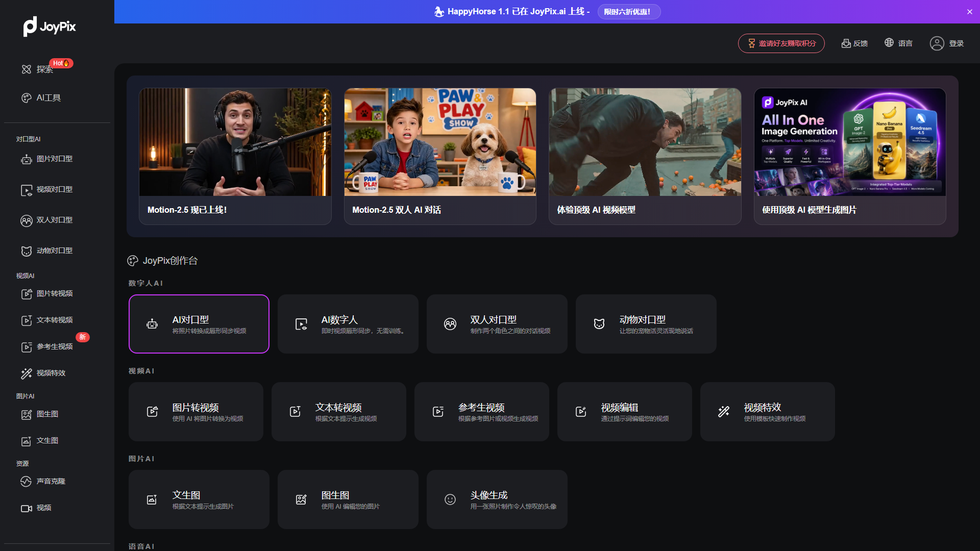Screen dimensions: 980x551
Task: Select 视频特效 text in sidebar
Action: pos(51,373)
